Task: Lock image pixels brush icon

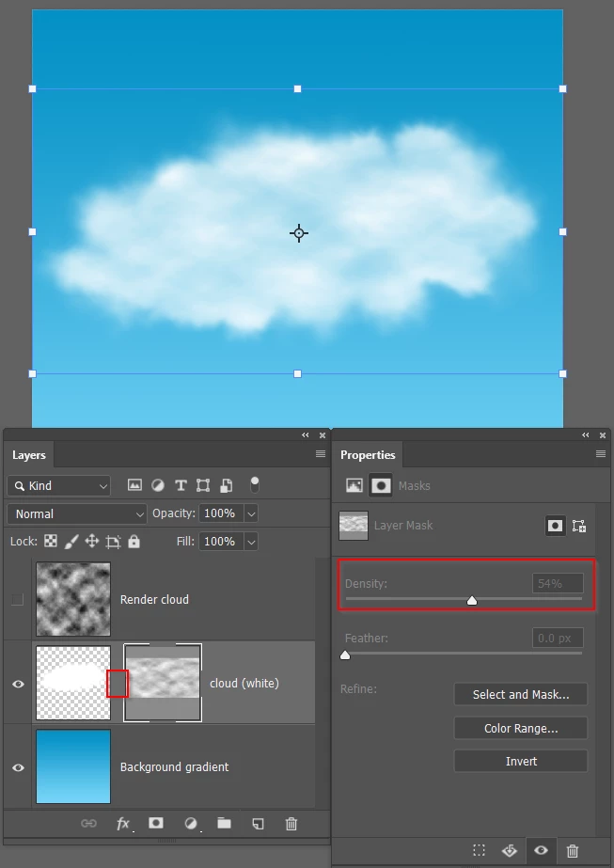Action: (71, 542)
